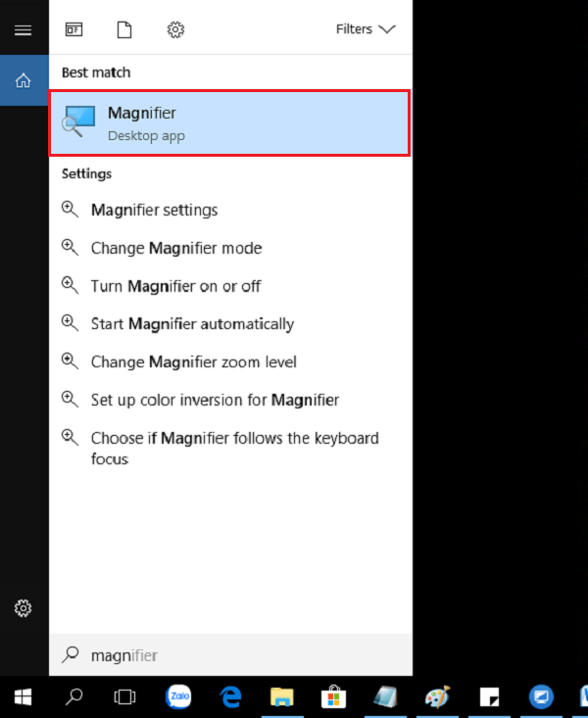This screenshot has height=718, width=588.
Task: Open Microsoft Store from taskbar
Action: (333, 696)
